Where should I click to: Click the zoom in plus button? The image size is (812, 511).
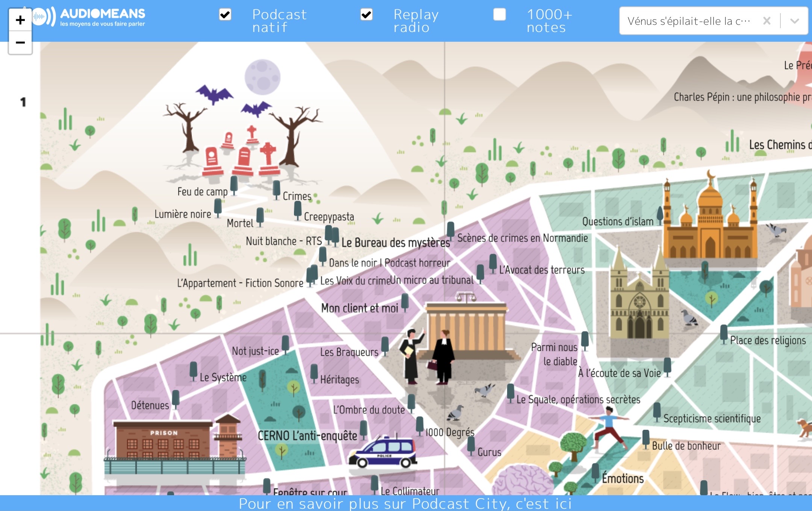20,20
